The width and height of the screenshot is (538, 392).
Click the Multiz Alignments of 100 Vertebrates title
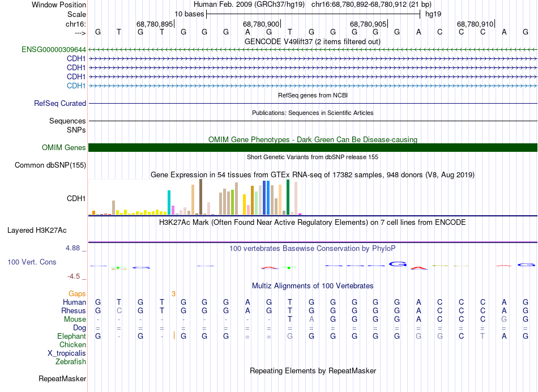(313, 286)
